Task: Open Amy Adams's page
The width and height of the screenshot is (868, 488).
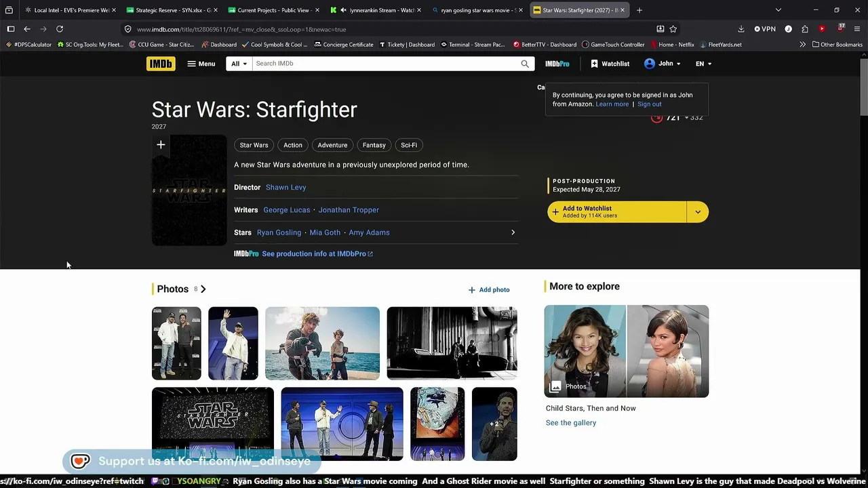Action: [369, 232]
